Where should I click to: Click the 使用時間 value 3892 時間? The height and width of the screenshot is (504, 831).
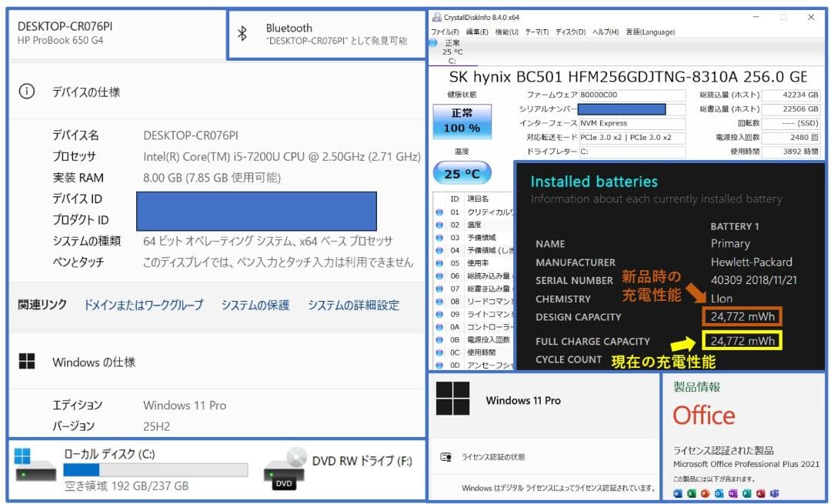pos(791,152)
